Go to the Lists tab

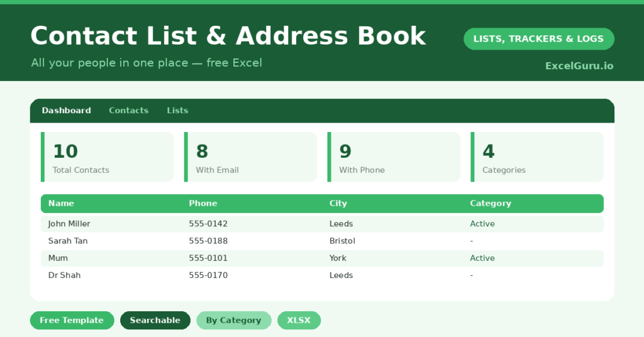tap(177, 111)
